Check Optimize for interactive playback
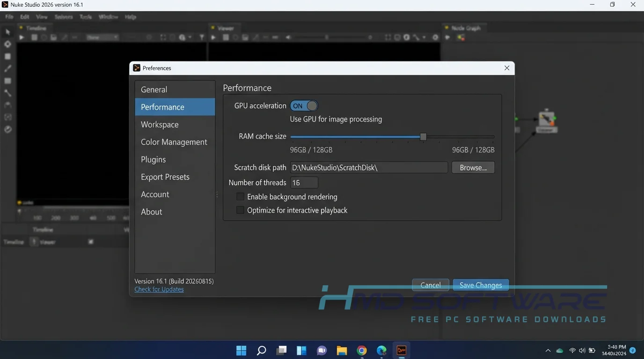The height and width of the screenshot is (359, 644). [x=240, y=210]
